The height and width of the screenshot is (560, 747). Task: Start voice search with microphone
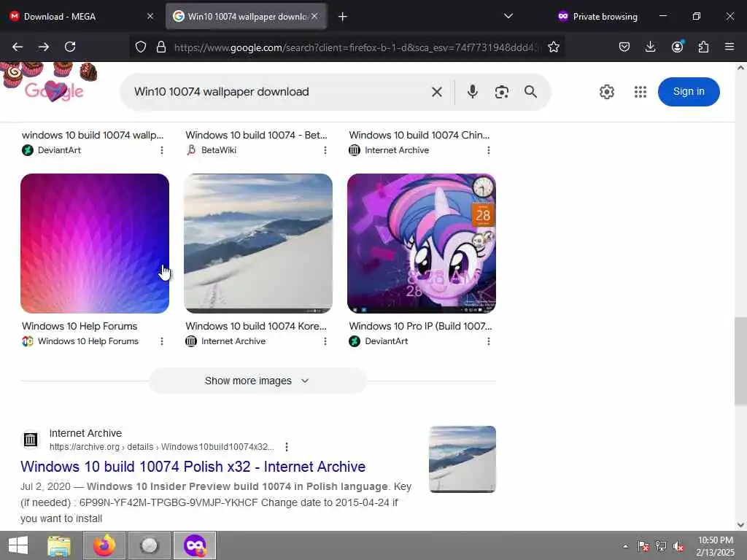click(x=472, y=91)
